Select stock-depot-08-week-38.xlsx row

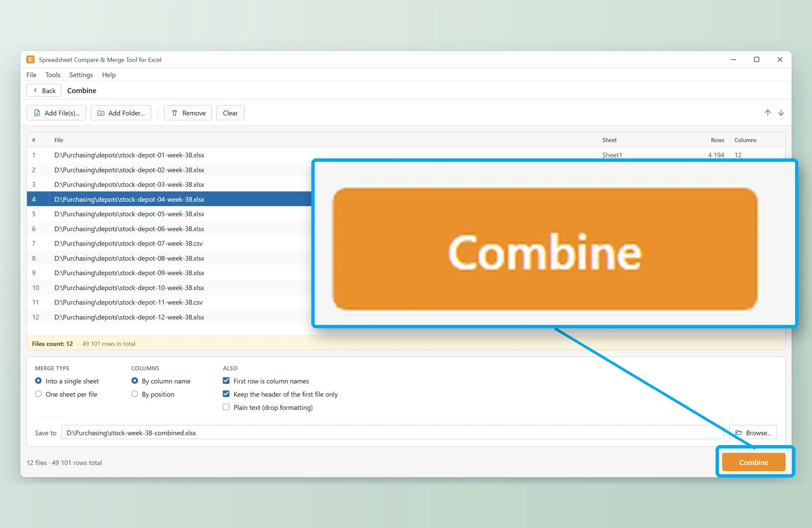coord(169,258)
